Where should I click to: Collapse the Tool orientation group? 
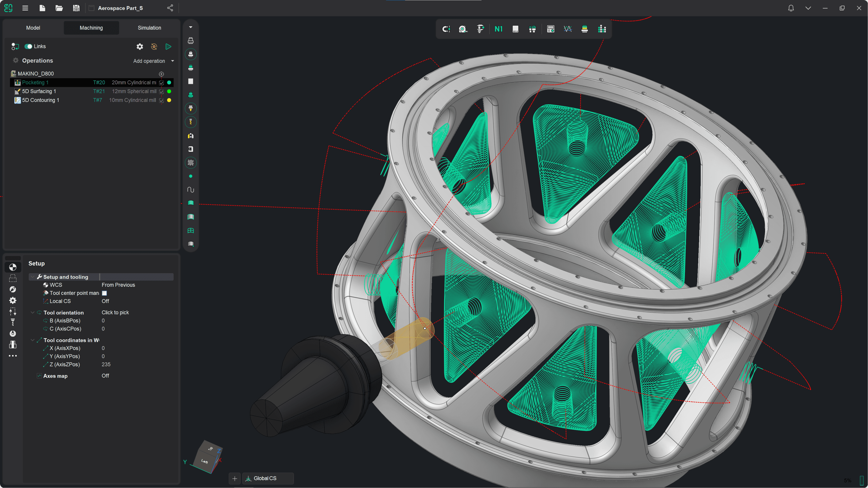pos(32,312)
